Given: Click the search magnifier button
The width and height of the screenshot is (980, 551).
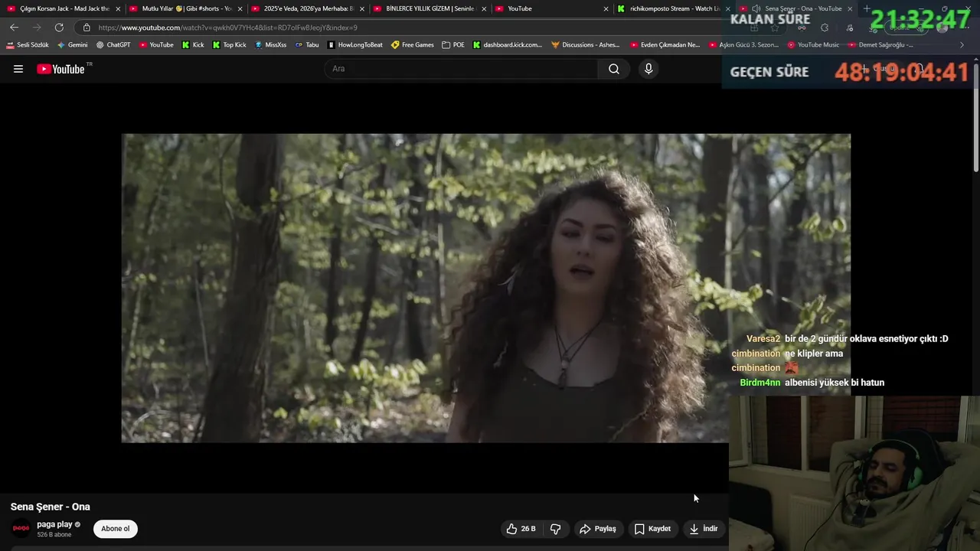Looking at the screenshot, I should [613, 69].
